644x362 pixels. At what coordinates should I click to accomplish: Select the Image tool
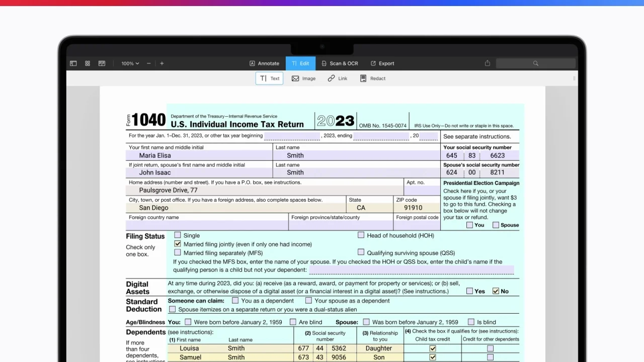click(303, 78)
